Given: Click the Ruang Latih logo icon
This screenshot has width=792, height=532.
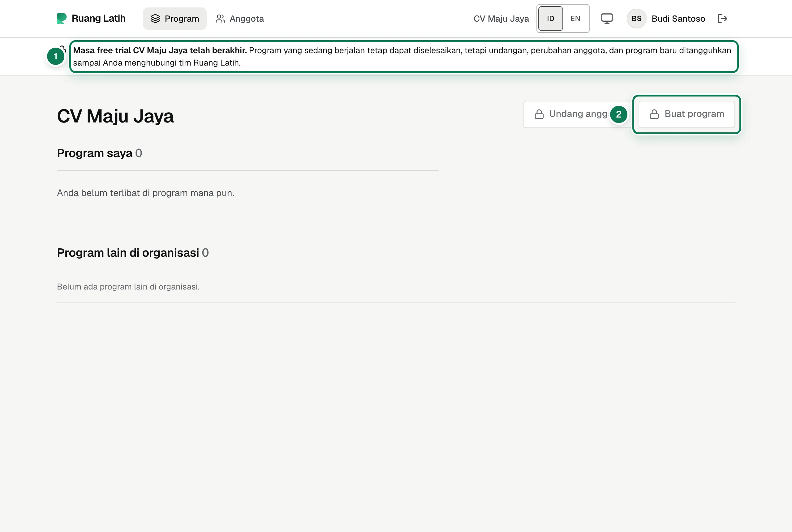Looking at the screenshot, I should [x=62, y=18].
